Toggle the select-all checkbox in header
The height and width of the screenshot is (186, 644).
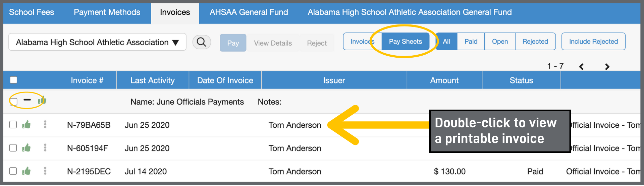click(x=13, y=80)
